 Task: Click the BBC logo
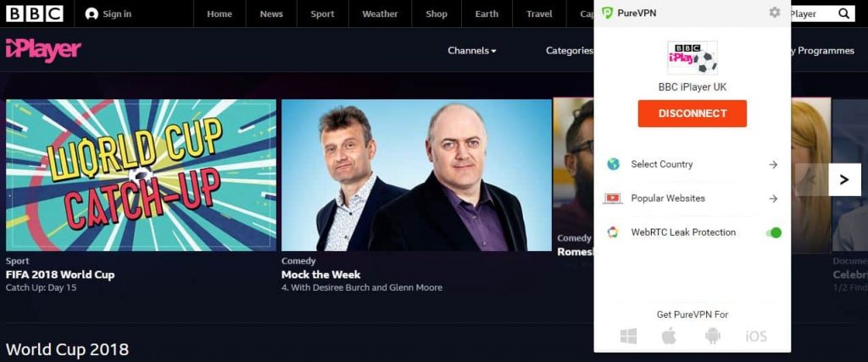point(34,14)
